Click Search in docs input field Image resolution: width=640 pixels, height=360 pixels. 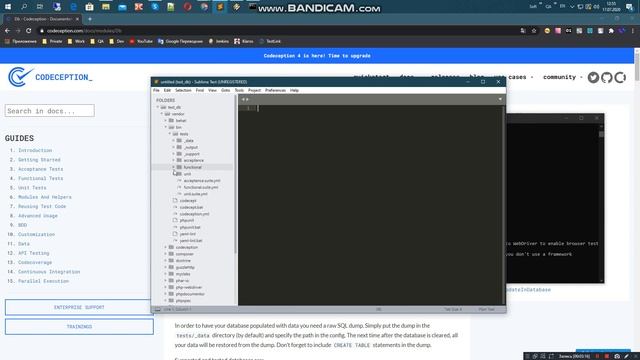coord(50,111)
